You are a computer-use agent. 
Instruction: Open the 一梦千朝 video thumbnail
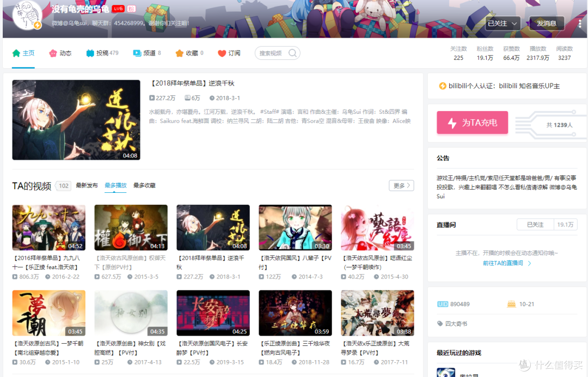49,313
